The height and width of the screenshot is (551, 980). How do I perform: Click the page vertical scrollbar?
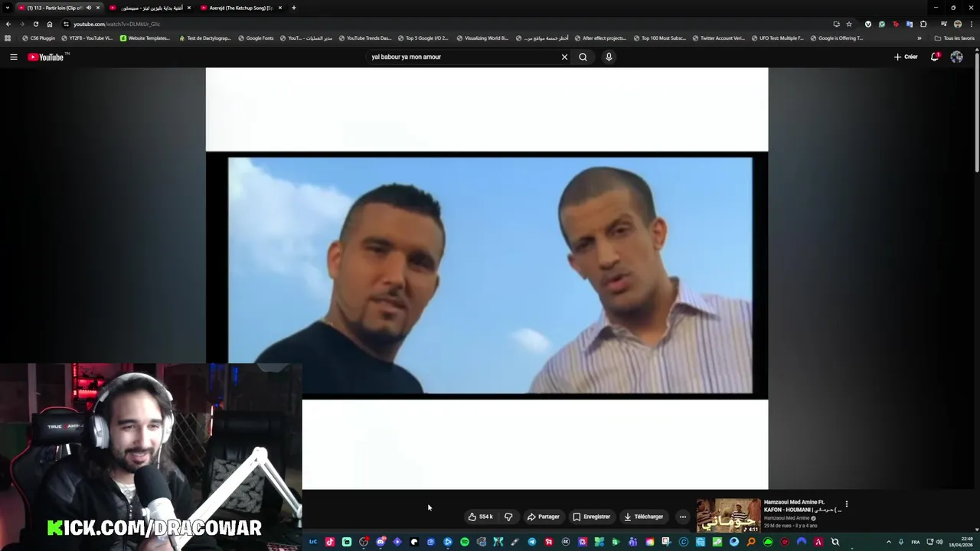976,111
